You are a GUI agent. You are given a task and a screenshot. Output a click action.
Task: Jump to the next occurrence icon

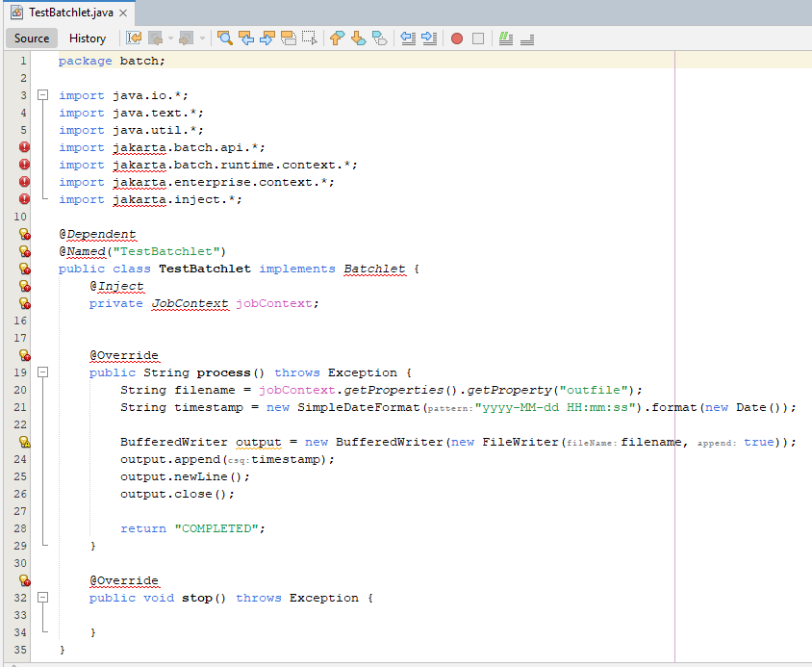266,38
